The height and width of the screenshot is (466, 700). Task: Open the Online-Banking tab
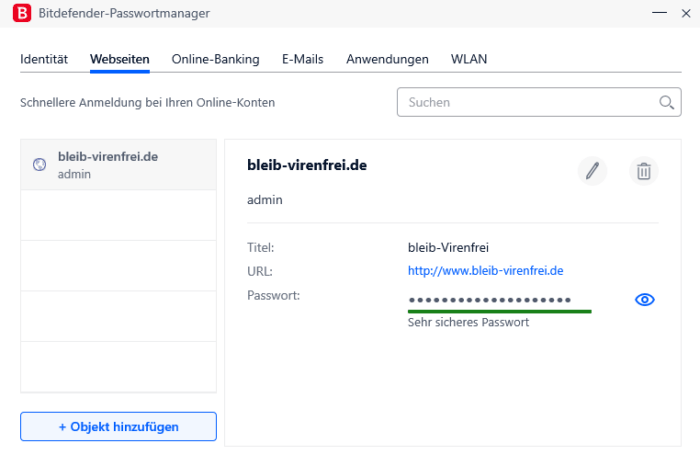click(x=215, y=59)
